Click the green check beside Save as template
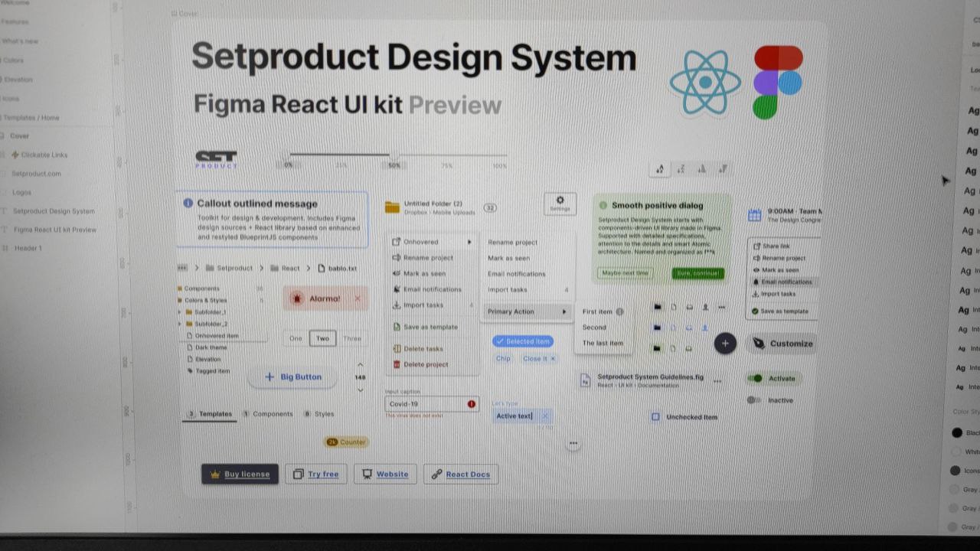Screen dimensions: 980x551 tap(755, 311)
